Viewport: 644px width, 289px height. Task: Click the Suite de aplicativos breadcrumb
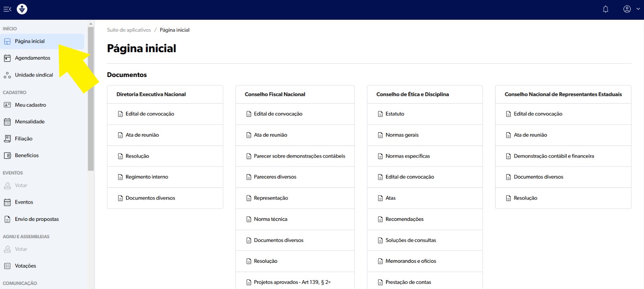(x=129, y=30)
